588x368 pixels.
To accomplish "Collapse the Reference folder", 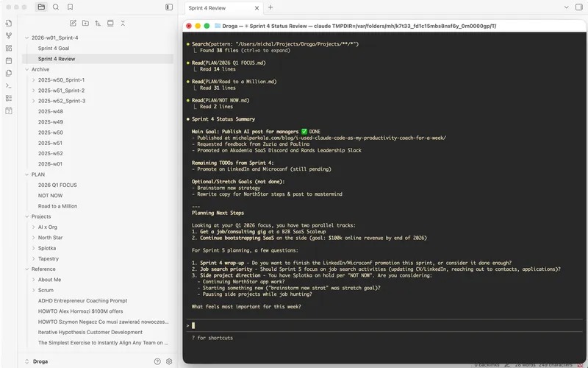I will pos(27,269).
